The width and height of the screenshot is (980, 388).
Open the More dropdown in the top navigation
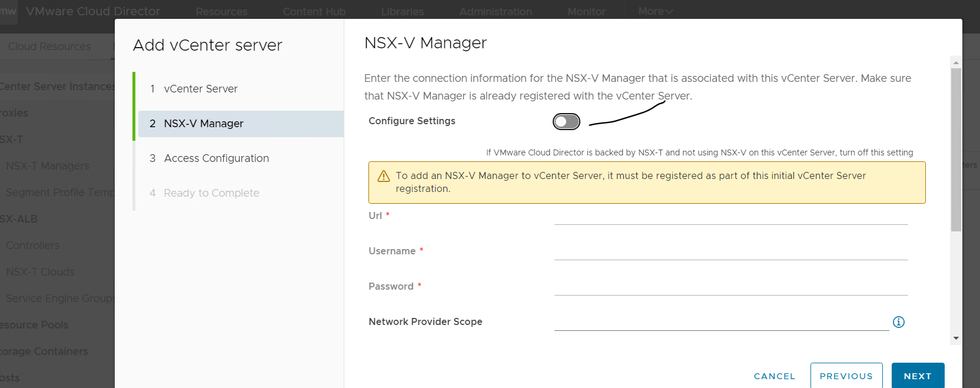(x=655, y=11)
